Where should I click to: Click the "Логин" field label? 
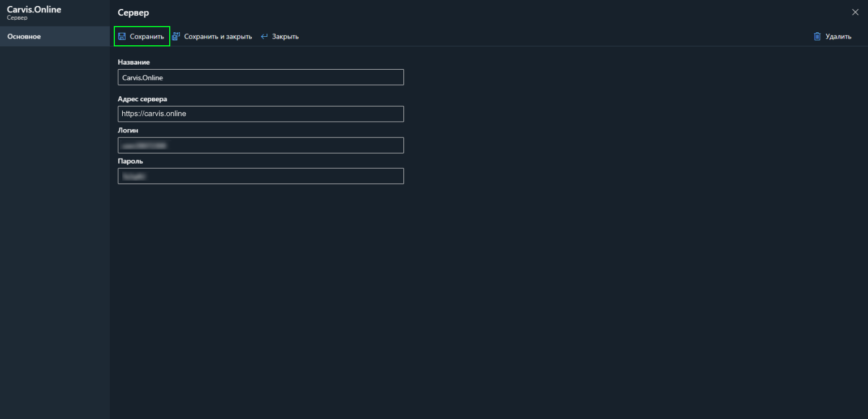(128, 130)
